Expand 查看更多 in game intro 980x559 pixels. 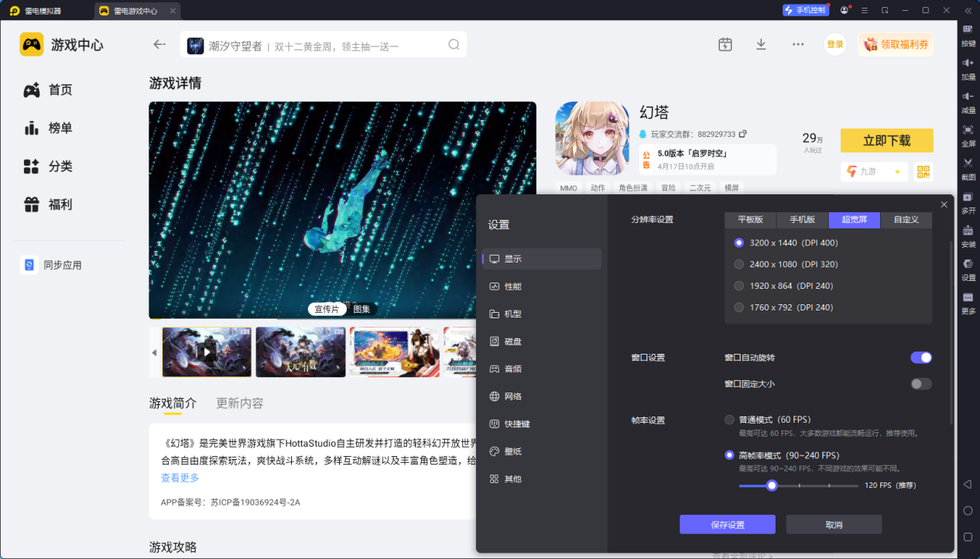[x=180, y=478]
